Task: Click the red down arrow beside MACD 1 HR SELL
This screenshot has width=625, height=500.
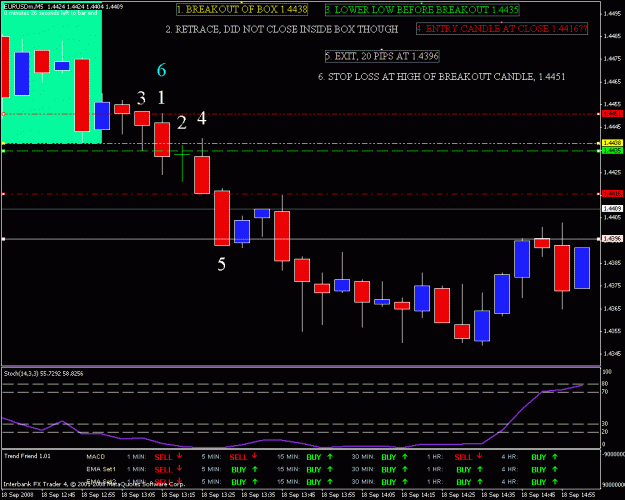Action: pos(480,456)
